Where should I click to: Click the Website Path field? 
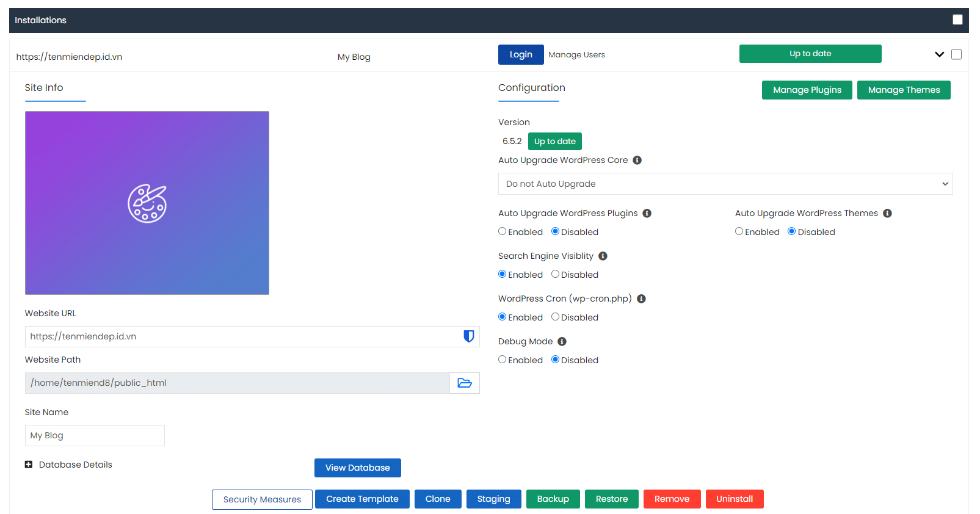click(x=238, y=383)
